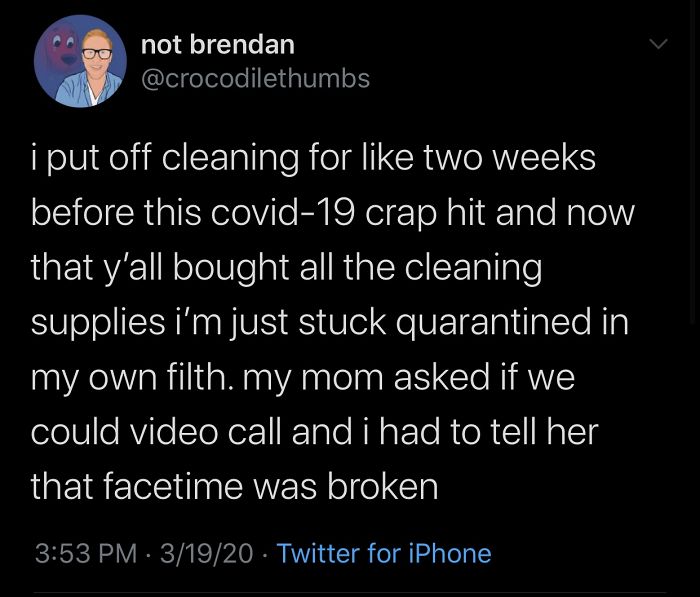
Task: Click the @crocodilethumbs handle
Action: 255,78
